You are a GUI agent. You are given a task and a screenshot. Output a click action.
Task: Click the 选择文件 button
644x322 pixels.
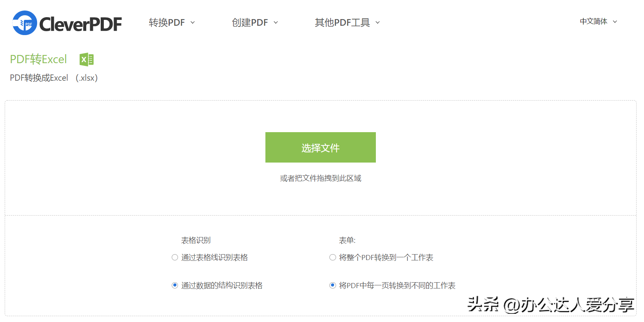[x=320, y=147]
